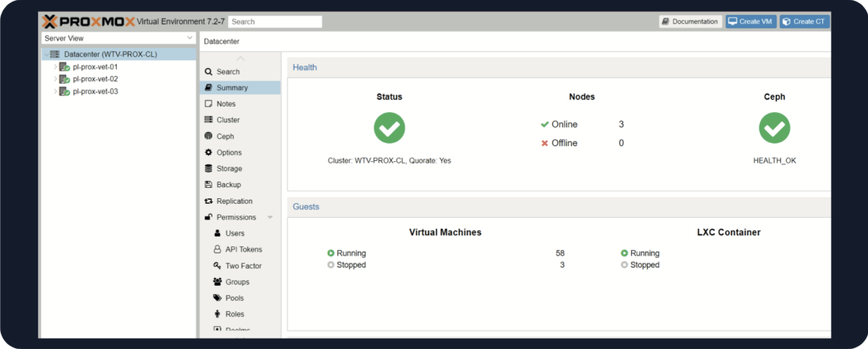The image size is (868, 349).
Task: Open the API Tokens menu item
Action: (x=240, y=250)
